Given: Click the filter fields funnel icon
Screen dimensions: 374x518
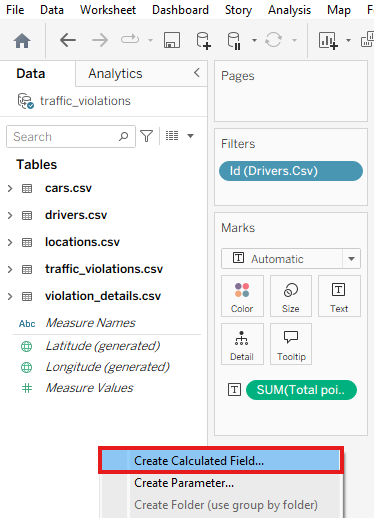Looking at the screenshot, I should click(147, 136).
